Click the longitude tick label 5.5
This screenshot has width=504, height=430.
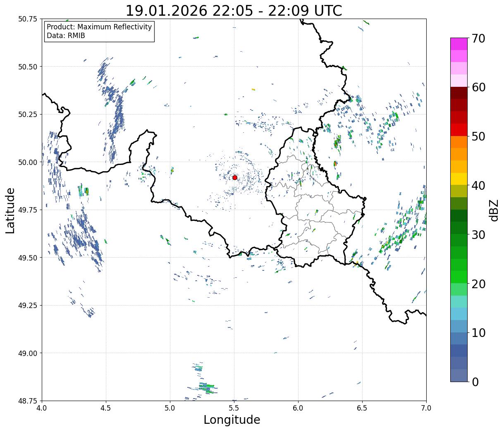coord(234,408)
